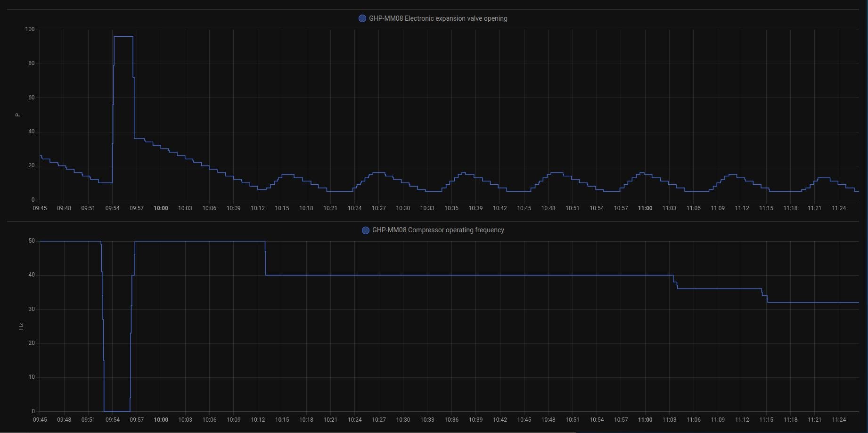Click the 09:45 label under the valve chart
Screen dimensions: 868x433
click(x=40, y=208)
